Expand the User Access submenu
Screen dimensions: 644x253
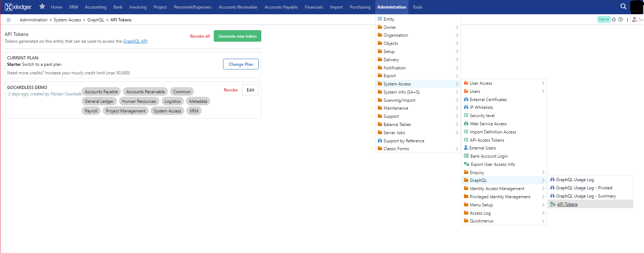(481, 83)
